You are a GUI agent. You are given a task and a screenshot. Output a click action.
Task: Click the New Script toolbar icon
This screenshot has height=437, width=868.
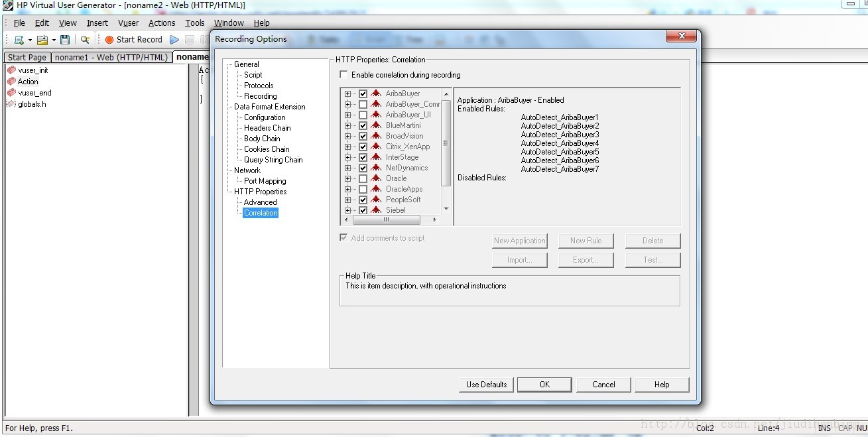19,40
